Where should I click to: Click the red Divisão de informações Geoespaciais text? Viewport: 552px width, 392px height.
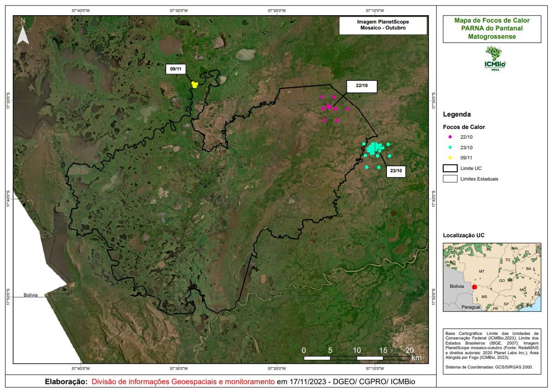pyautogui.click(x=183, y=382)
